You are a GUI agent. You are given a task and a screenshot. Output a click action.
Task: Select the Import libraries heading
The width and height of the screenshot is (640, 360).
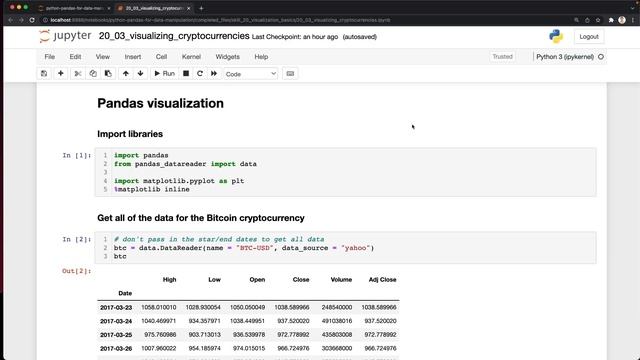click(x=130, y=134)
